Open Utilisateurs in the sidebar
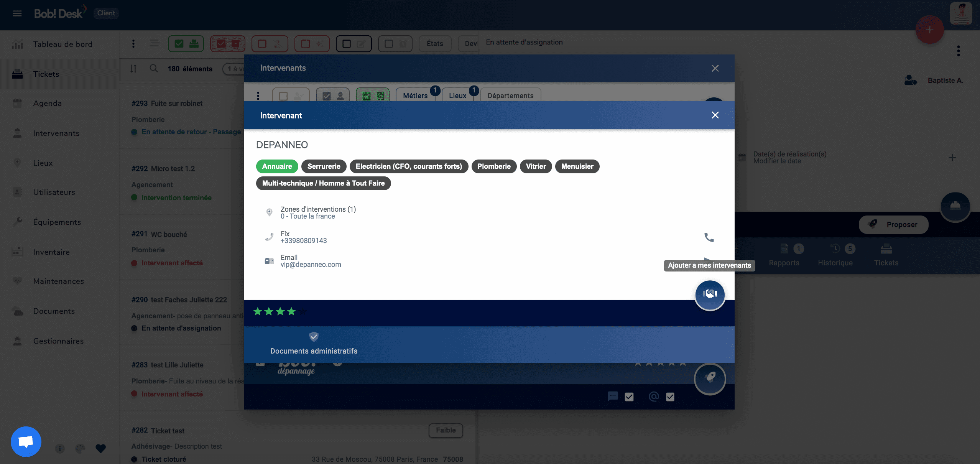Image resolution: width=980 pixels, height=464 pixels. pos(59,193)
